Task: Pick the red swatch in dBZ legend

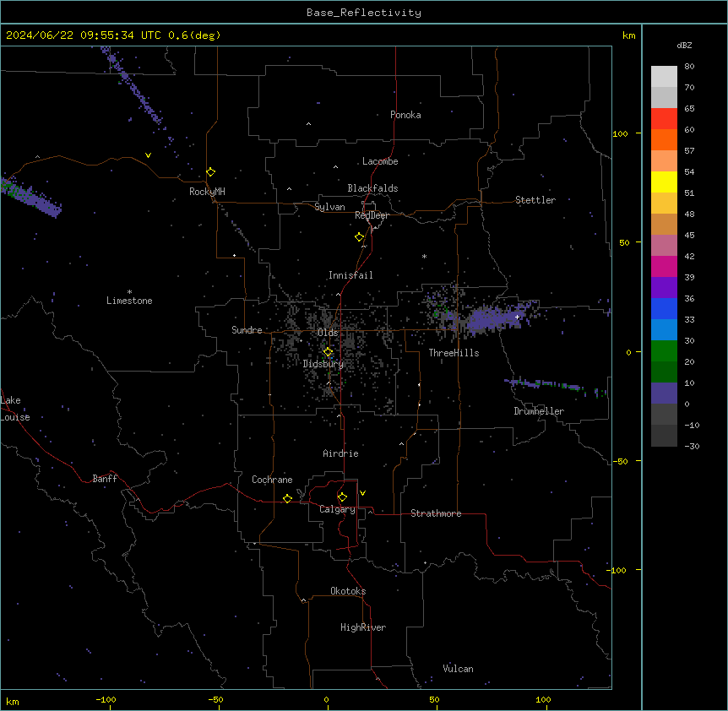Action: [x=664, y=118]
